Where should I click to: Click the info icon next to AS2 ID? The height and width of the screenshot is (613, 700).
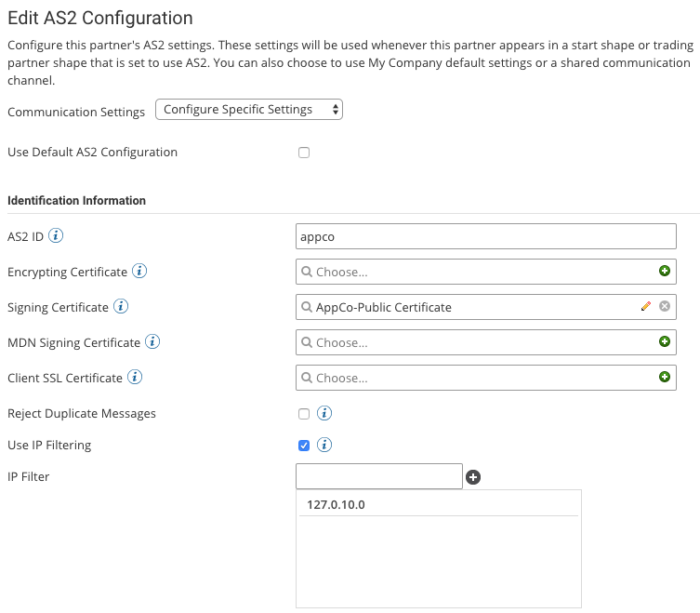click(x=56, y=236)
